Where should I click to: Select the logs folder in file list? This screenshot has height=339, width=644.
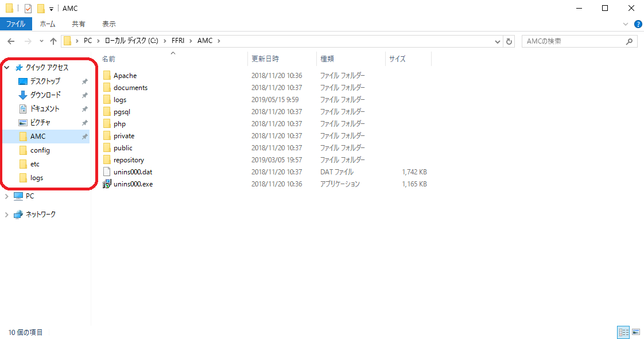[120, 100]
